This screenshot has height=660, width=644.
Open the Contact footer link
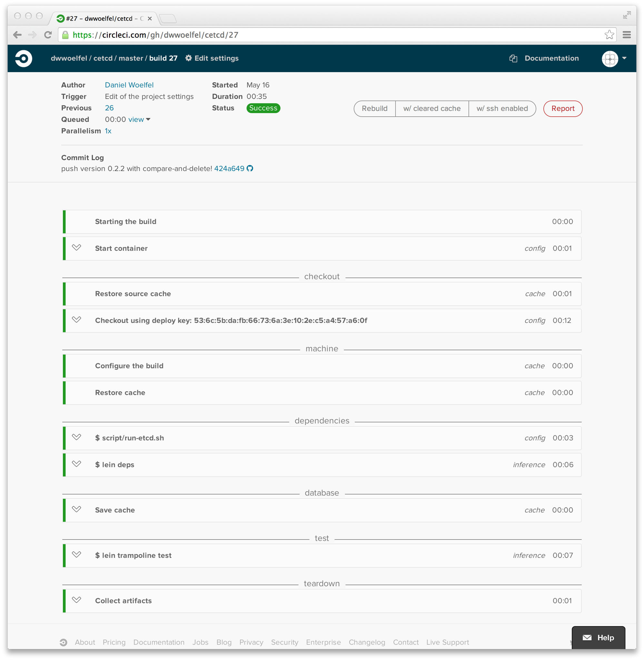[x=406, y=642]
